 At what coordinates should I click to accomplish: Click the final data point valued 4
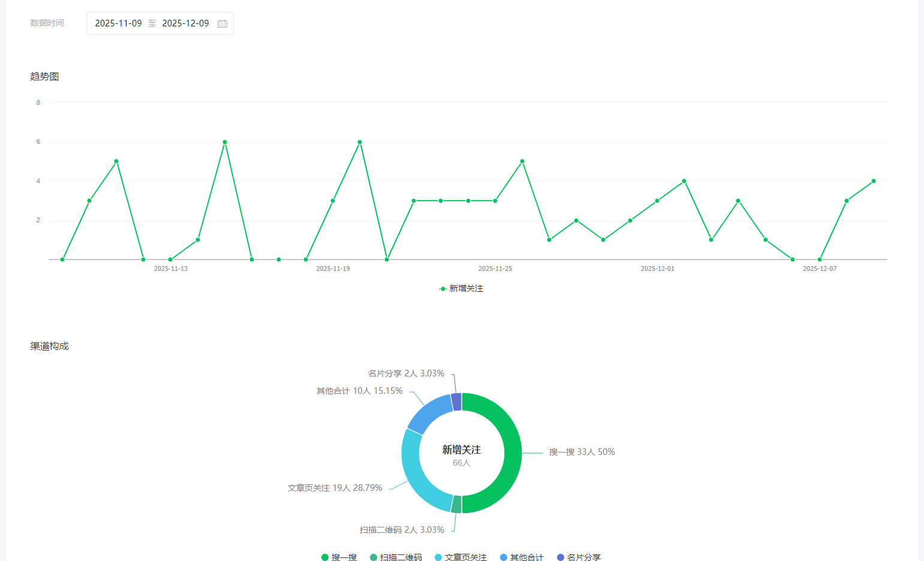click(x=874, y=181)
